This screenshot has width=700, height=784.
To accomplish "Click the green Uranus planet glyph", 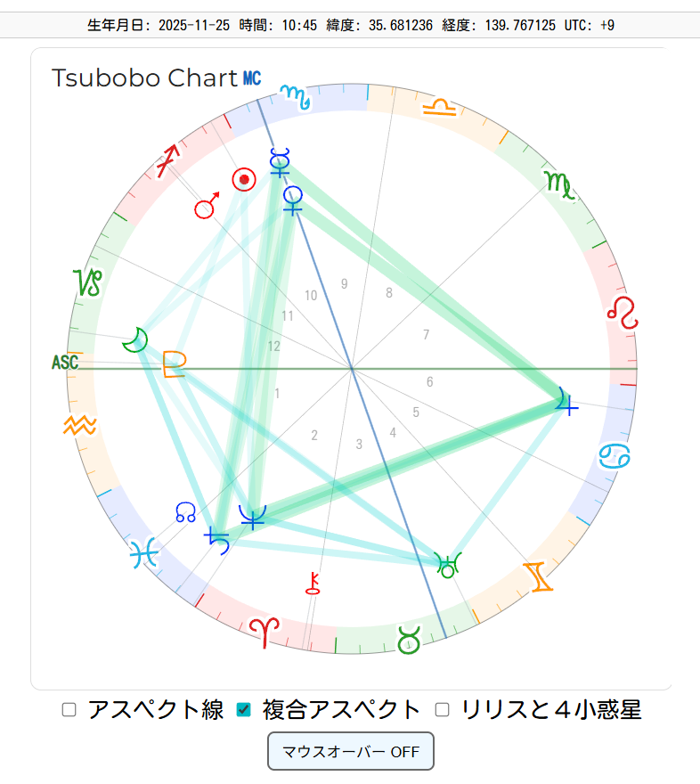I will click(x=448, y=563).
